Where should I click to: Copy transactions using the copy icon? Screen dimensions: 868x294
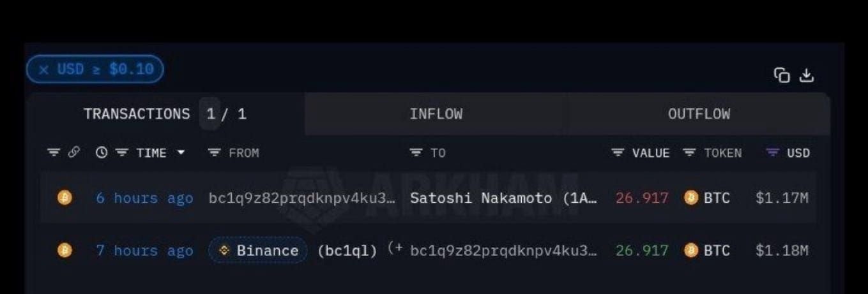point(782,75)
